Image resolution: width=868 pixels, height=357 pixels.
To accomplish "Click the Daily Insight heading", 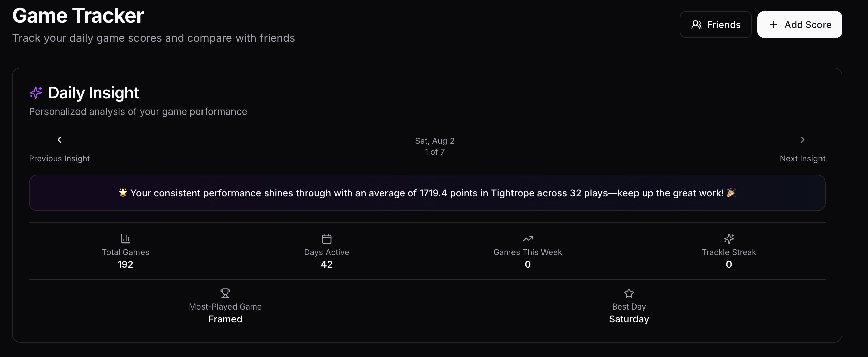I will point(93,93).
